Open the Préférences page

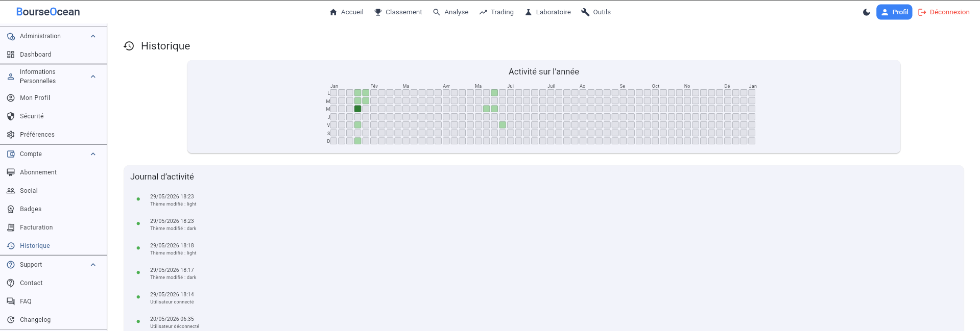[x=54, y=135]
